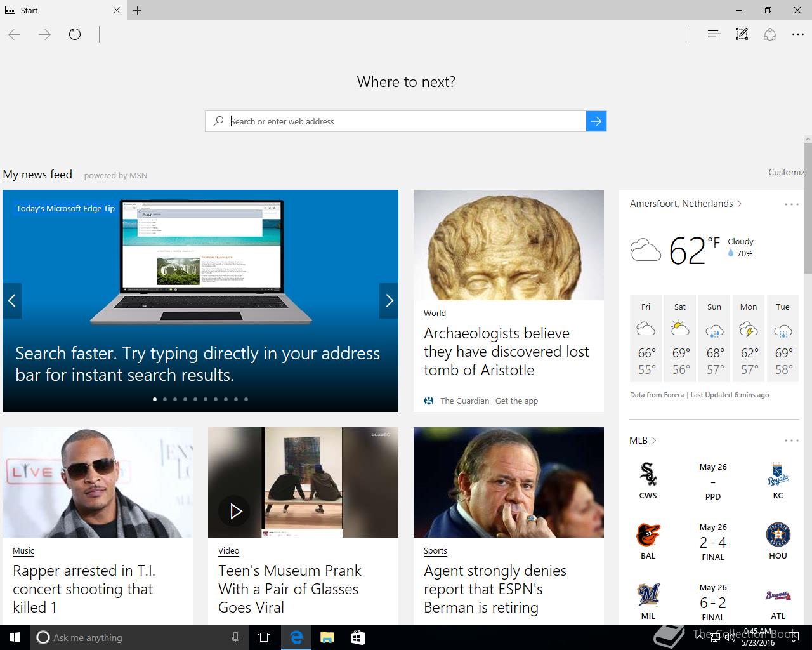Click the browser Forward arrow
This screenshot has height=650, width=812.
44,34
